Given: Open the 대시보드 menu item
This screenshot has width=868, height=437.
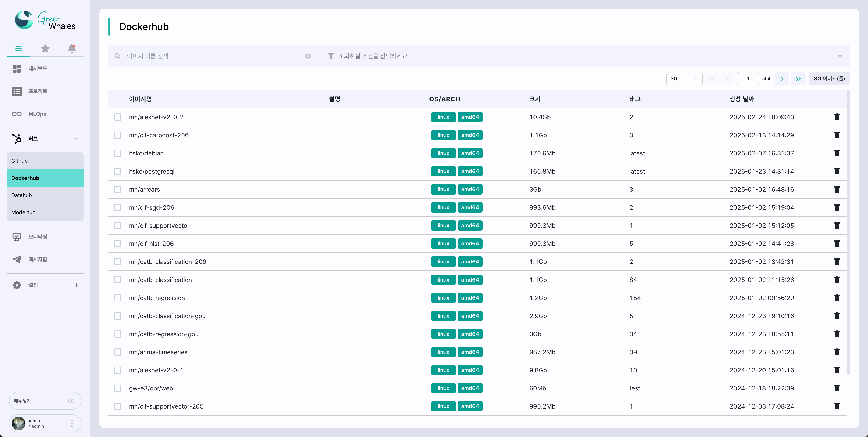Looking at the screenshot, I should pos(45,69).
